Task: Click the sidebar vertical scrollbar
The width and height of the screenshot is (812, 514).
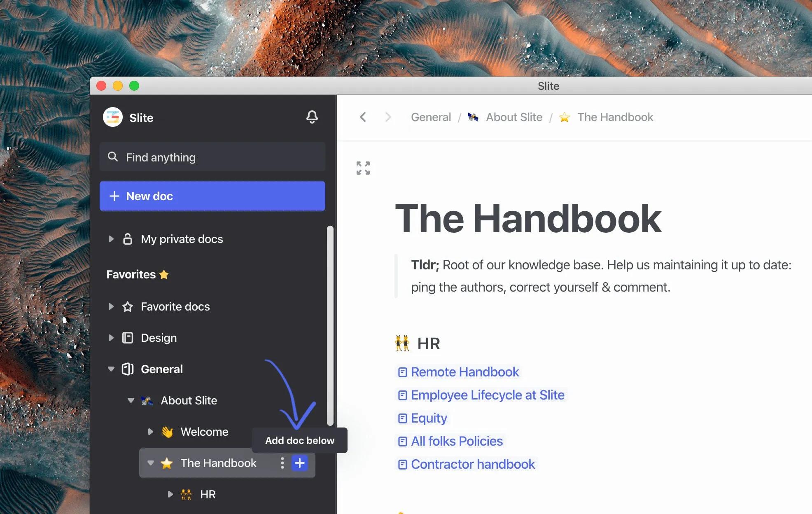Action: point(330,325)
